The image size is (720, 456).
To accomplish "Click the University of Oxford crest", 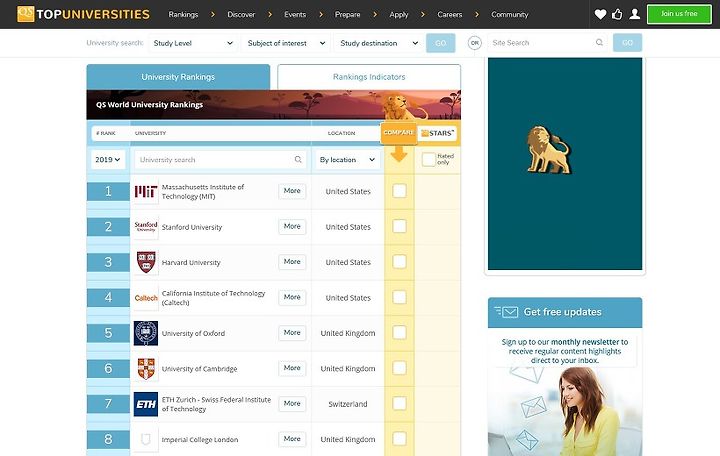I will tap(146, 333).
